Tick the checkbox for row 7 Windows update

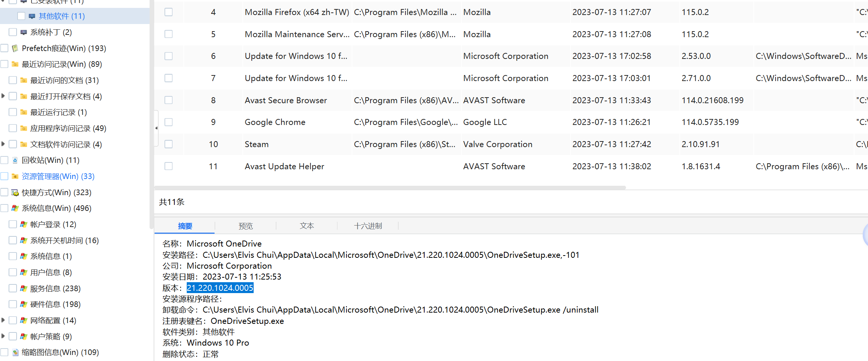pos(169,78)
